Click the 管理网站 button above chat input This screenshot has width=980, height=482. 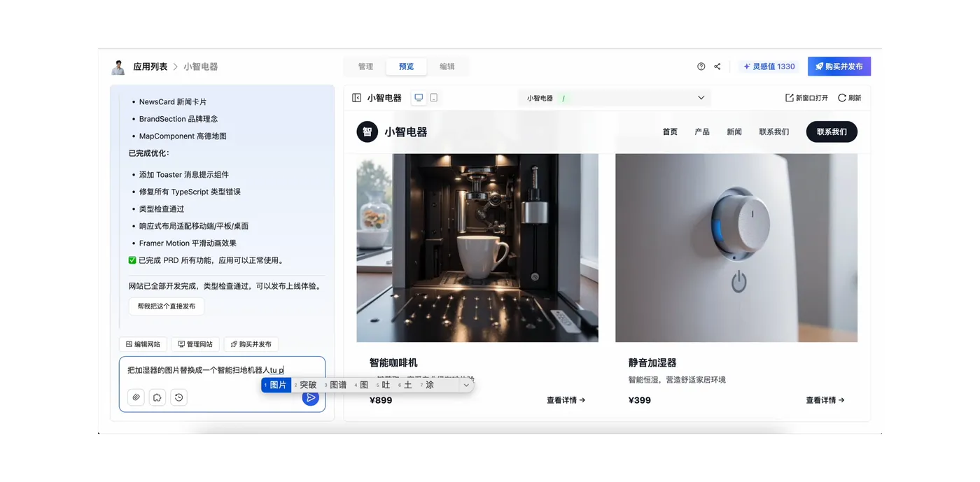coord(195,344)
